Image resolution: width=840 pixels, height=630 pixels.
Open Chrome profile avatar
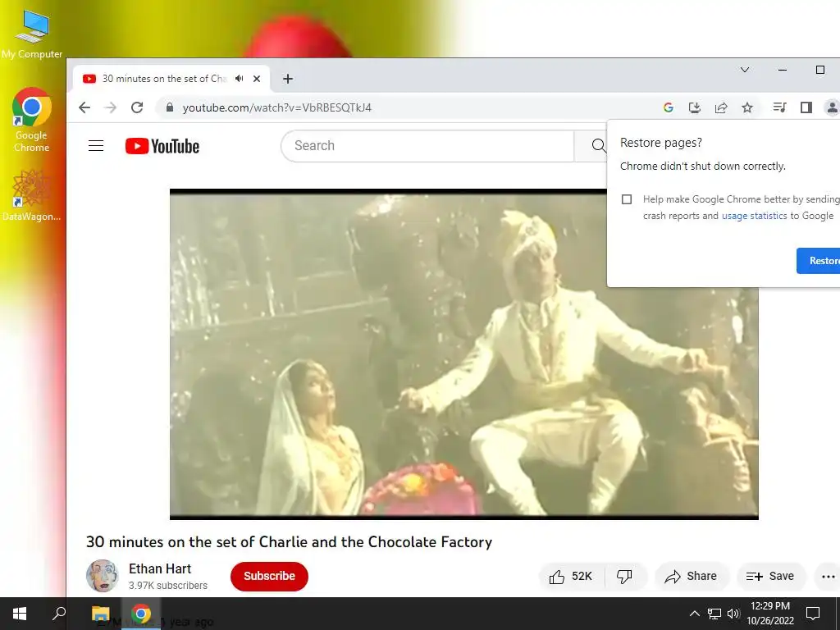point(832,107)
